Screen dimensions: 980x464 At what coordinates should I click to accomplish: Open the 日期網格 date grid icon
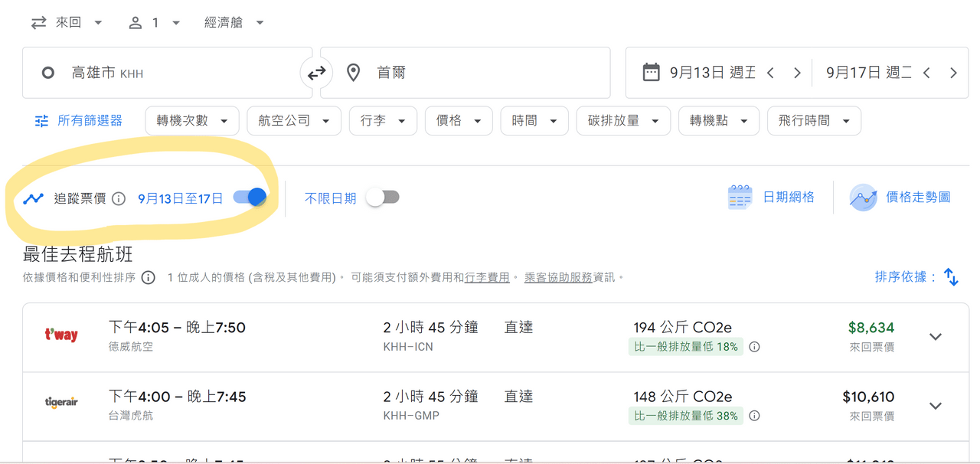[x=740, y=198]
